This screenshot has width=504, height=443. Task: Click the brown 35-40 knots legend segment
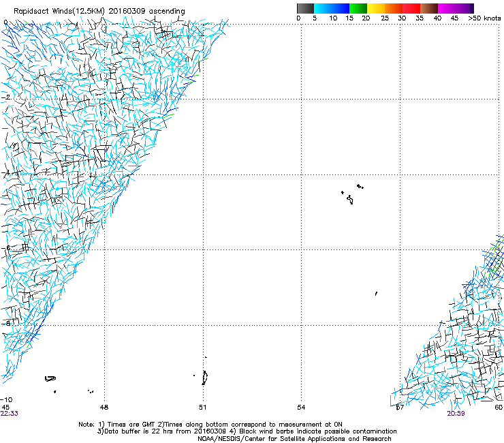(429, 8)
